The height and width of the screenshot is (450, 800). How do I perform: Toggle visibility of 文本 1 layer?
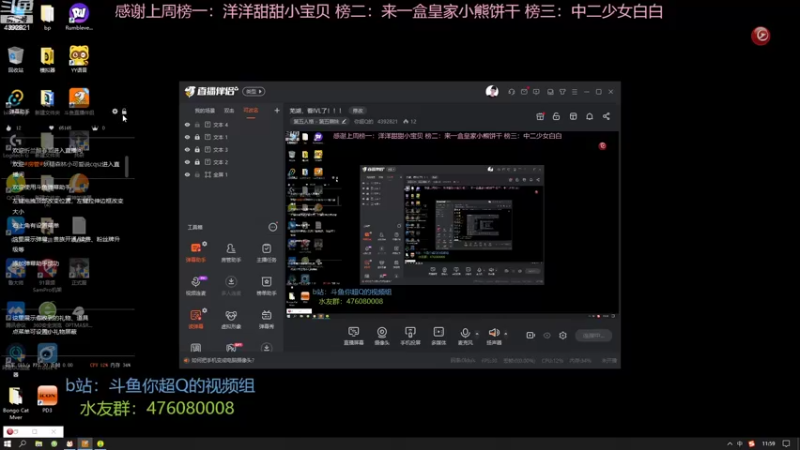click(x=187, y=137)
